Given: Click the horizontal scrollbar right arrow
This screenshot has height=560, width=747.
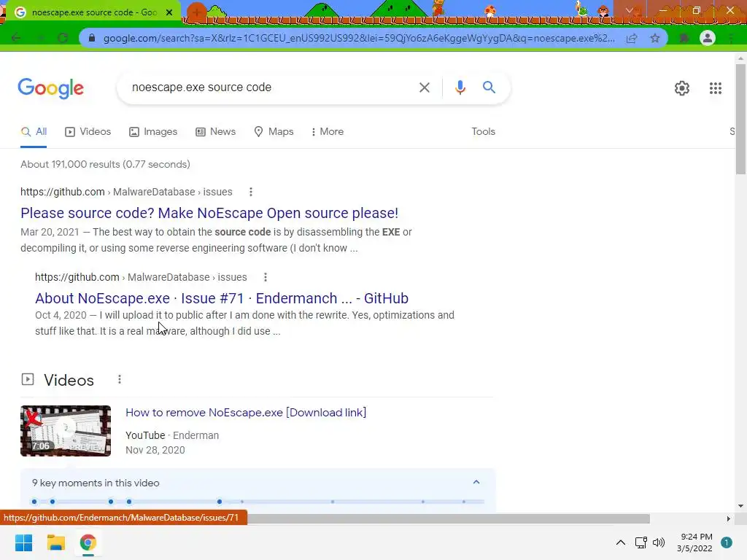Looking at the screenshot, I should [728, 518].
